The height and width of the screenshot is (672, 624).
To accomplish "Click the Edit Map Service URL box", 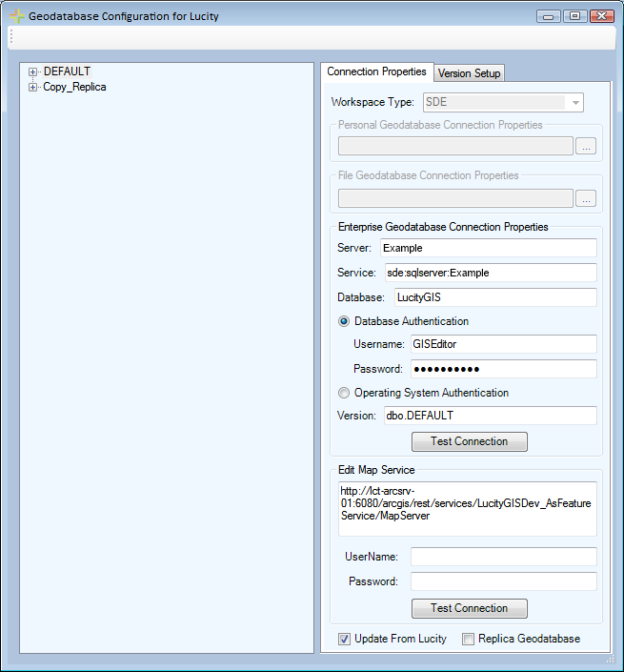I will point(468,509).
